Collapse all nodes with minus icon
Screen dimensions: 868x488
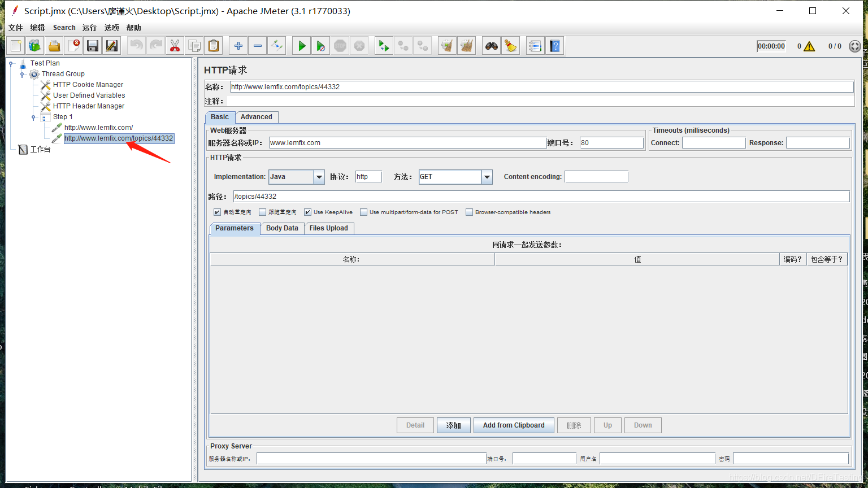(x=258, y=46)
